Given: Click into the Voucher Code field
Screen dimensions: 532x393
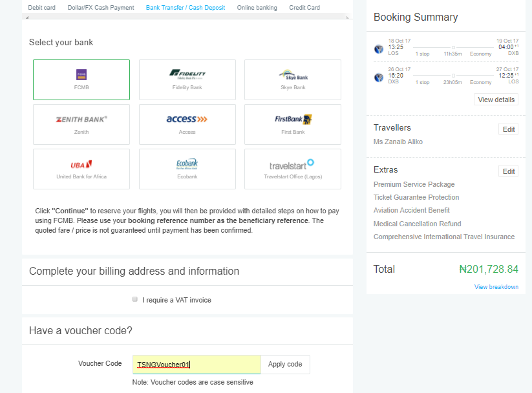Looking at the screenshot, I should point(197,365).
